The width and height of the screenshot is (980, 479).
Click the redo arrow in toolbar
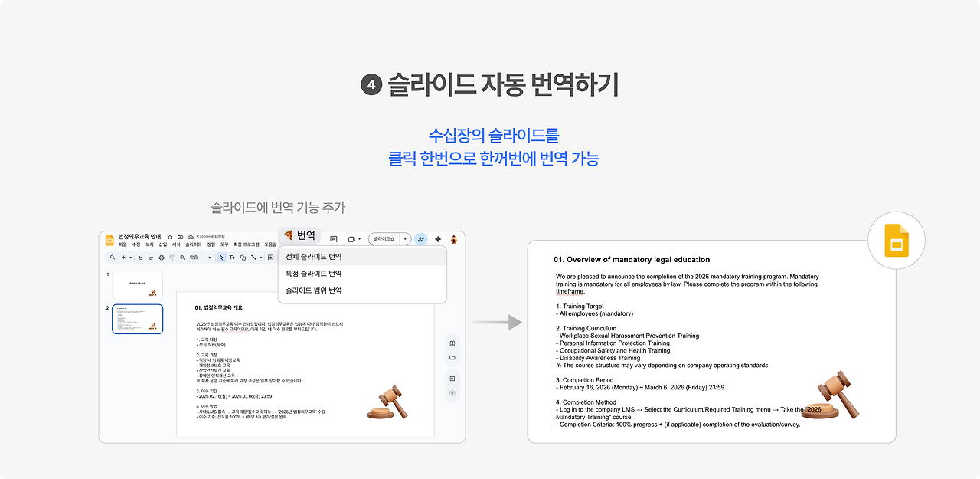[151, 258]
